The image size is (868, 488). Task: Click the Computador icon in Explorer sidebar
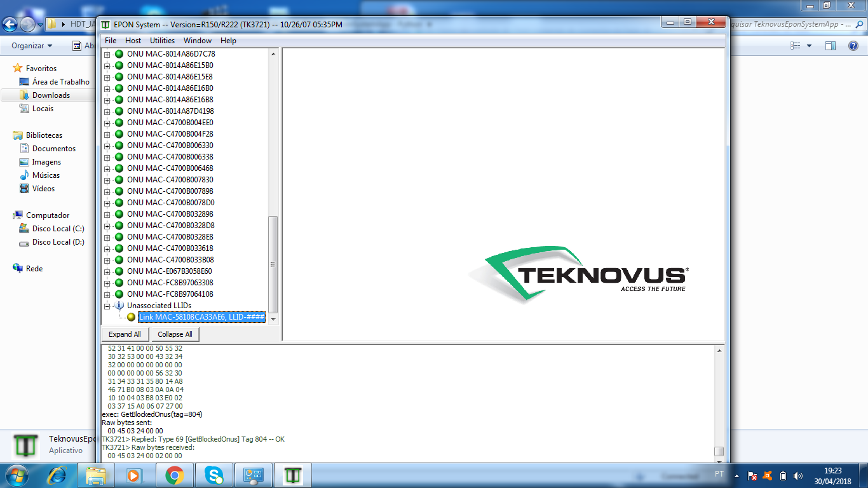[x=18, y=215]
